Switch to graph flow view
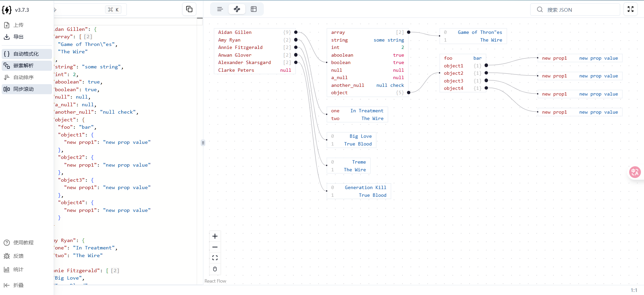644x295 pixels. point(237,9)
